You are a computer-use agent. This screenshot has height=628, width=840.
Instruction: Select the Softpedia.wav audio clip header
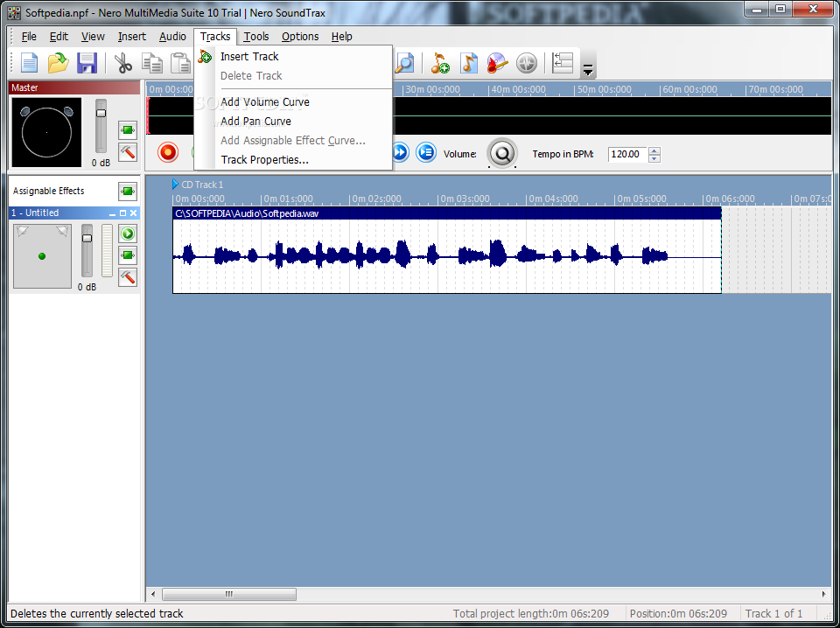pos(447,213)
